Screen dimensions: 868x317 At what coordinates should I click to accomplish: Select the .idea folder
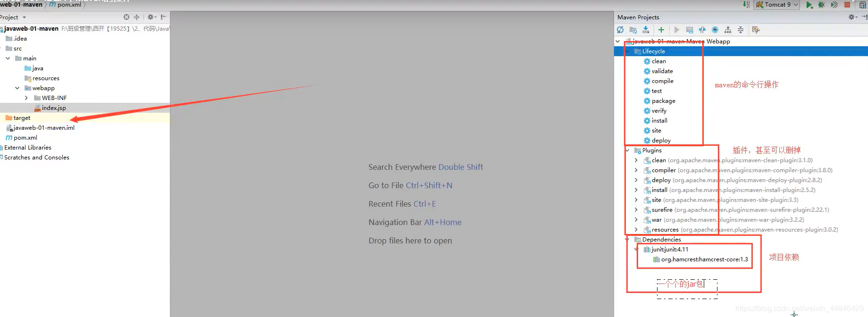pyautogui.click(x=16, y=39)
